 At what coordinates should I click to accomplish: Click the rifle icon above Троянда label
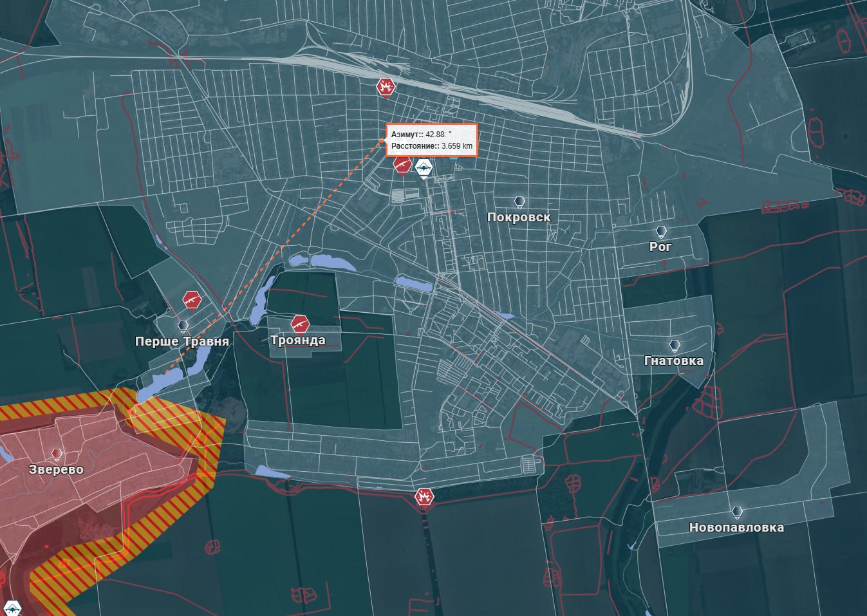click(299, 324)
